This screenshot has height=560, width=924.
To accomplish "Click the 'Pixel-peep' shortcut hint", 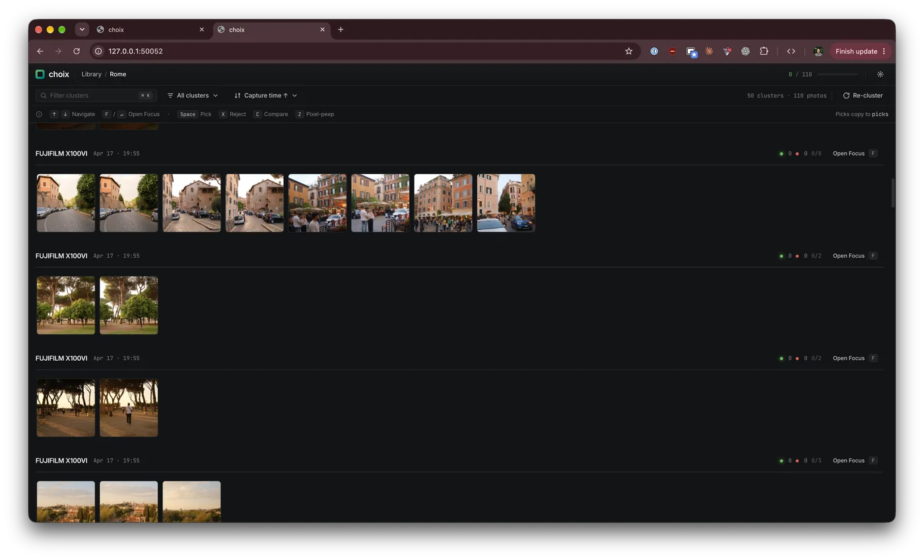I will 315,114.
